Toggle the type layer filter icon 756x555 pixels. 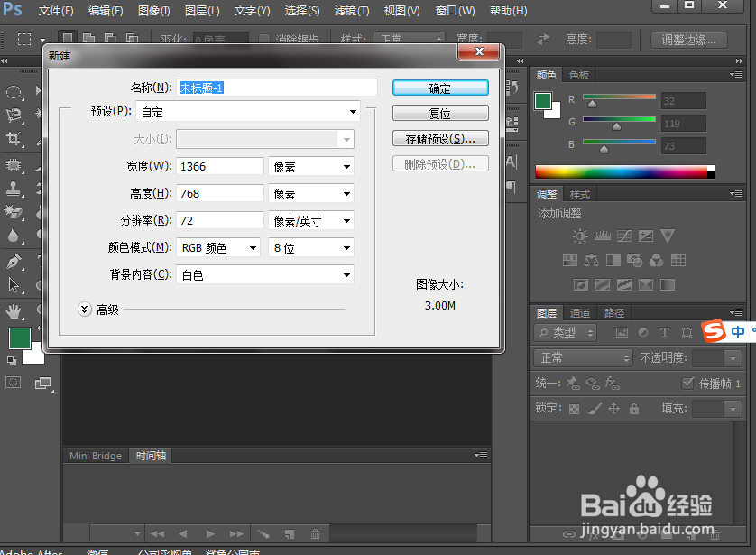[x=665, y=332]
